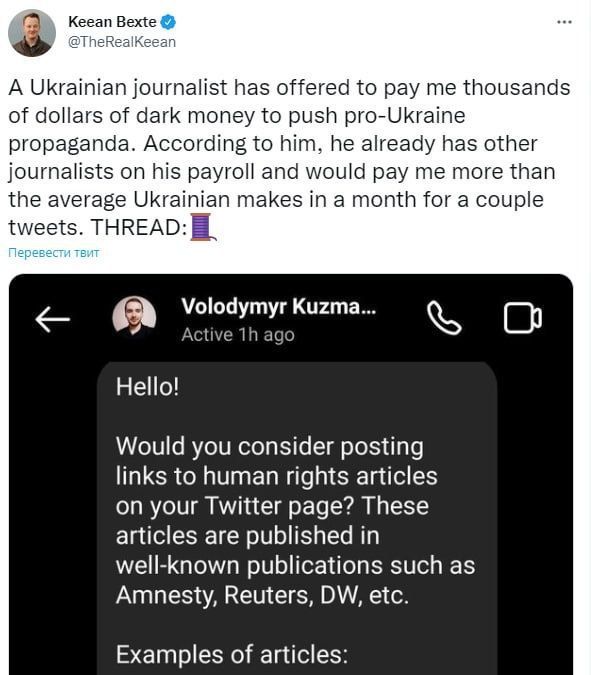Open Volodymyr Kuzma's chat profile picture
This screenshot has height=675, width=591.
pyautogui.click(x=134, y=318)
